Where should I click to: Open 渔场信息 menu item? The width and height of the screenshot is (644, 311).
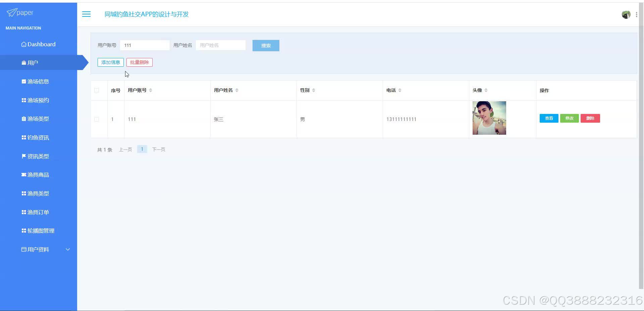pos(39,81)
